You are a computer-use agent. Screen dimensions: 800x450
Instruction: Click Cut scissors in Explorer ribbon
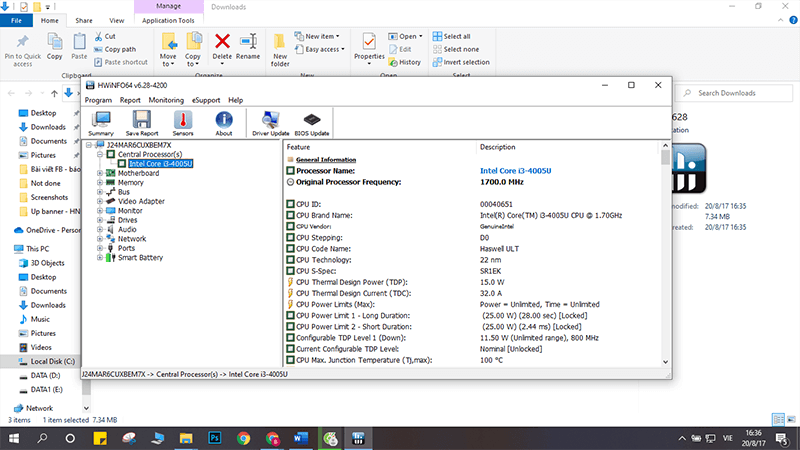point(105,36)
